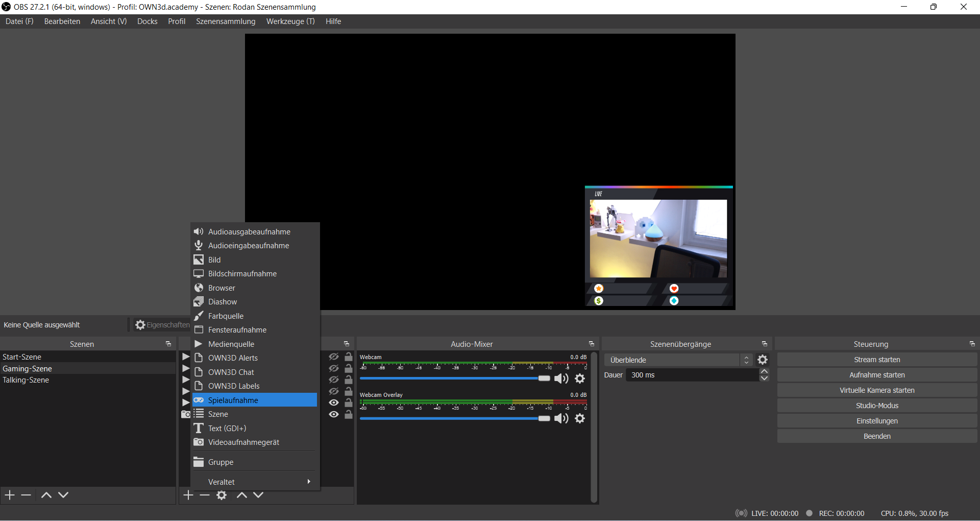
Task: Open the Überblende transition dropdown
Action: [678, 360]
